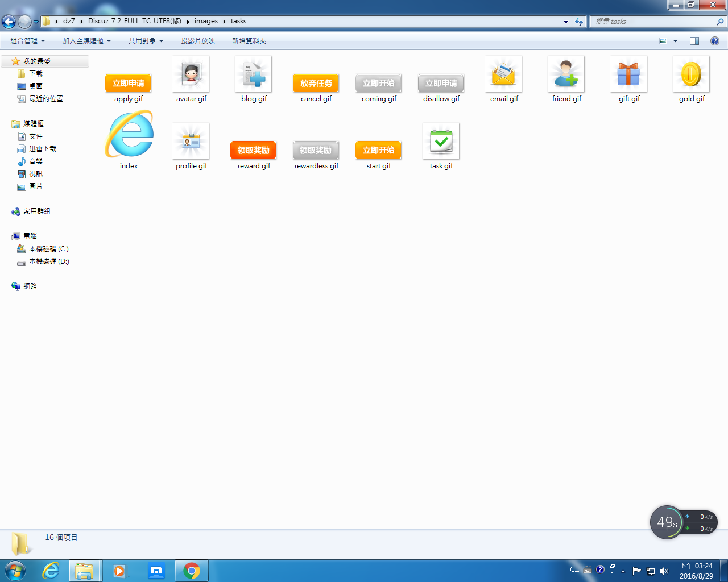Click the Windows Start button
The image size is (728, 582).
[x=15, y=571]
